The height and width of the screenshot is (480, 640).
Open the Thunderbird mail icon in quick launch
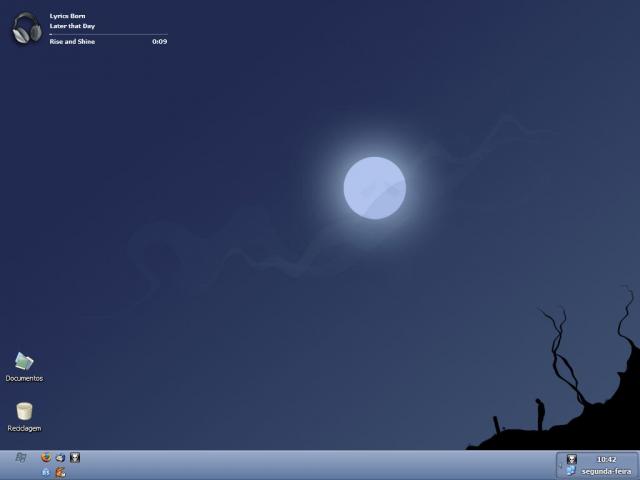[60, 458]
